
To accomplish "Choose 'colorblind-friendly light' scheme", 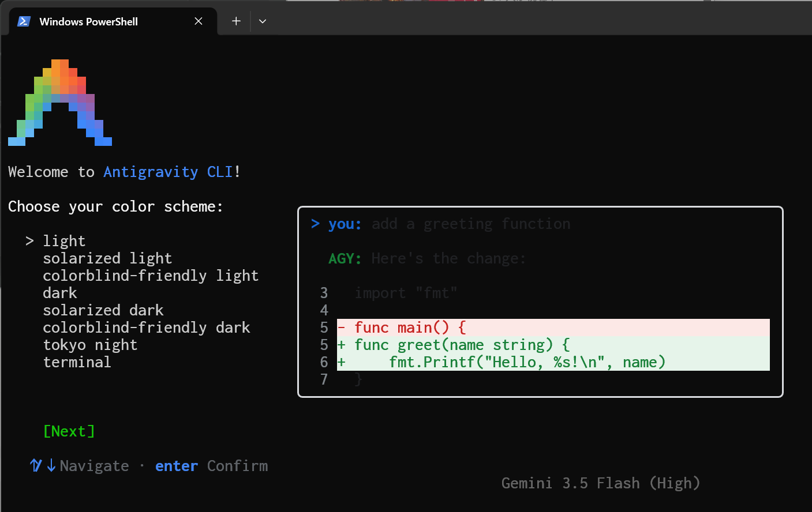I will point(151,276).
